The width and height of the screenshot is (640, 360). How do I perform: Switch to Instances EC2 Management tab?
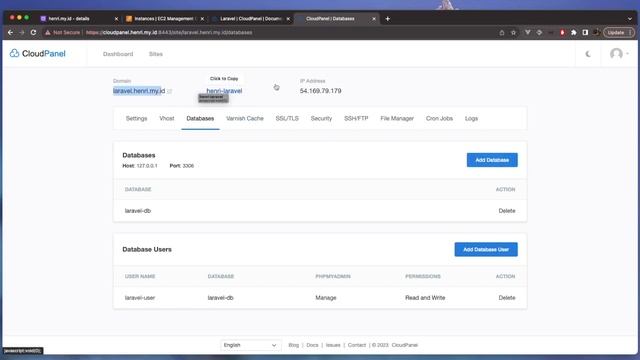[x=165, y=18]
